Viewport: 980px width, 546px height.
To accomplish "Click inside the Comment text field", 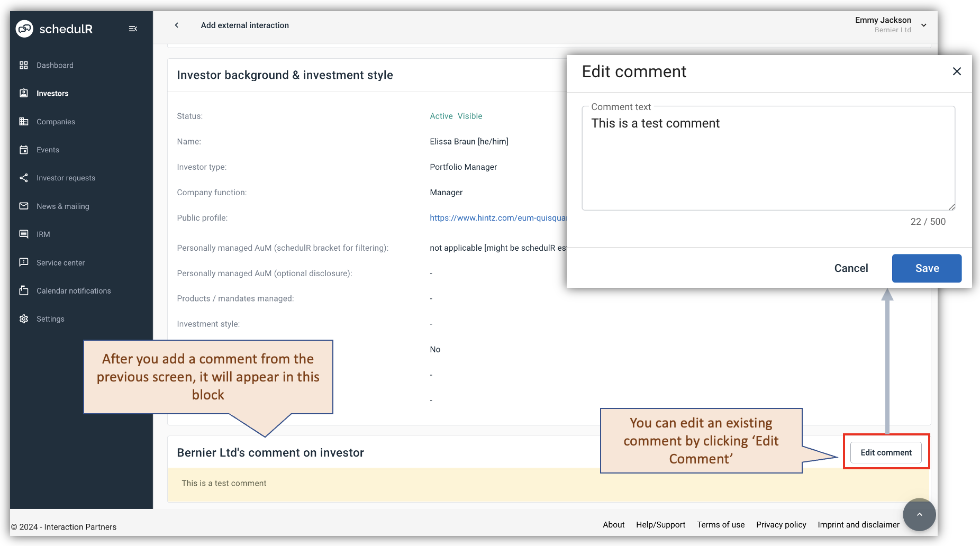I will (768, 158).
